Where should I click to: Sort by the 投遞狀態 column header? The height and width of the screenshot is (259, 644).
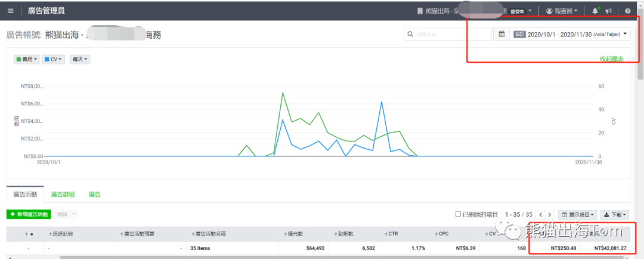coord(78,234)
